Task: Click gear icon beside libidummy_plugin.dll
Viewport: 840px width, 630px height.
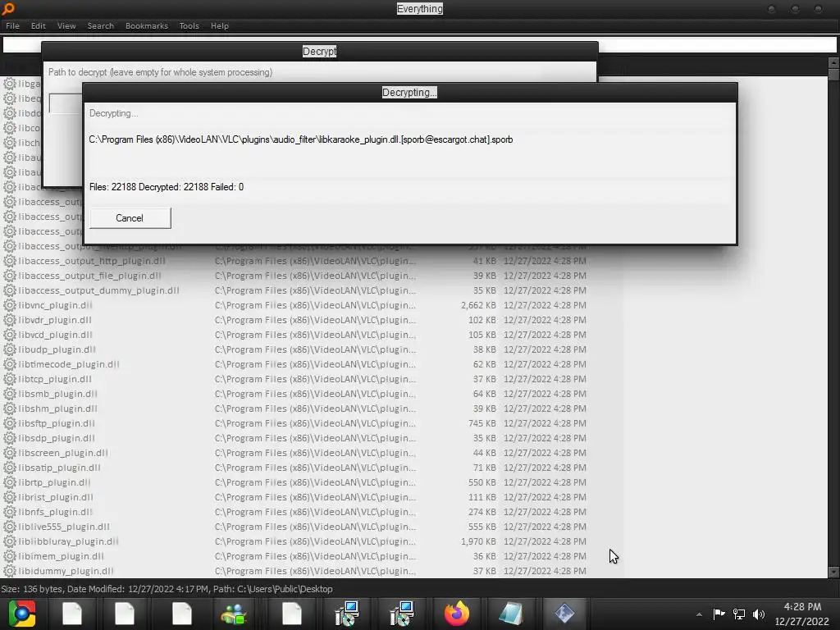Action: 10,571
